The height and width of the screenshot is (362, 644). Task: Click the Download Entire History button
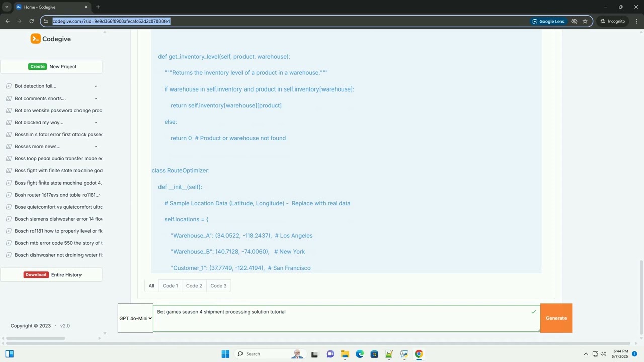(51, 275)
